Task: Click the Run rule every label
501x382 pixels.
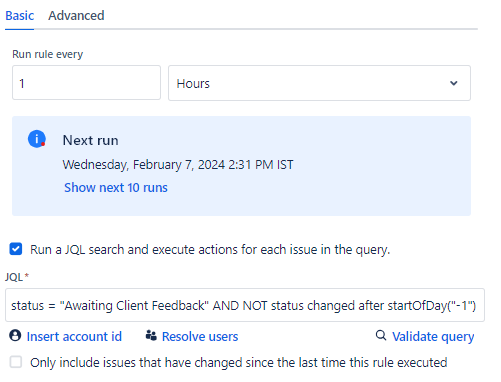Action: (x=48, y=54)
